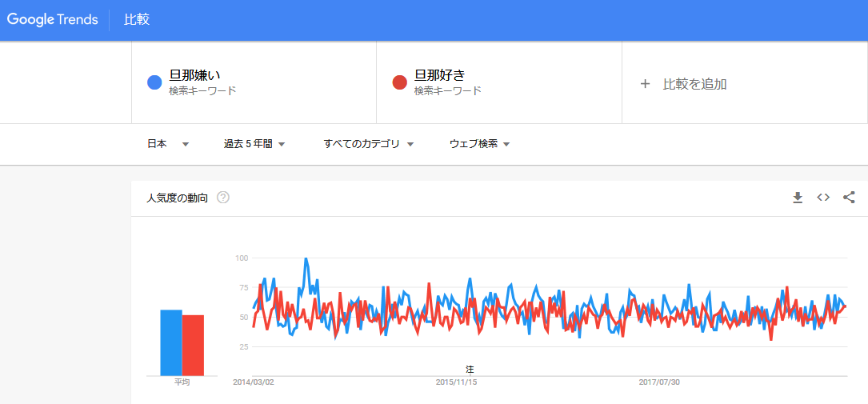Screen dimensions: 868x404
Task: Click the help question mark icon
Action: click(223, 198)
